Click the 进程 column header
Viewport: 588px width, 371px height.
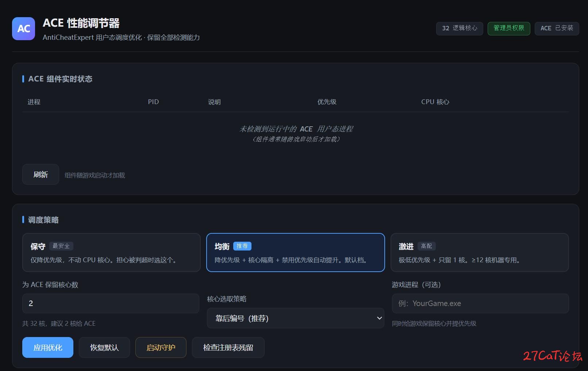click(x=34, y=102)
